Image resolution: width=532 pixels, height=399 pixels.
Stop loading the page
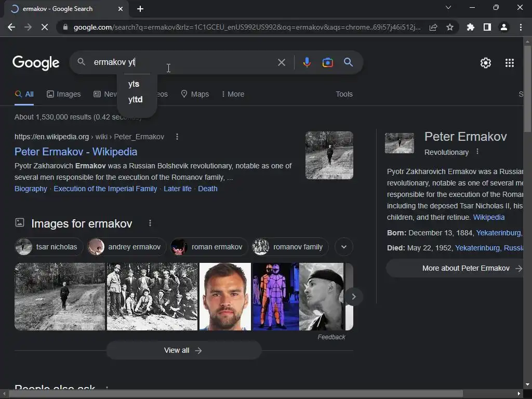tap(45, 27)
